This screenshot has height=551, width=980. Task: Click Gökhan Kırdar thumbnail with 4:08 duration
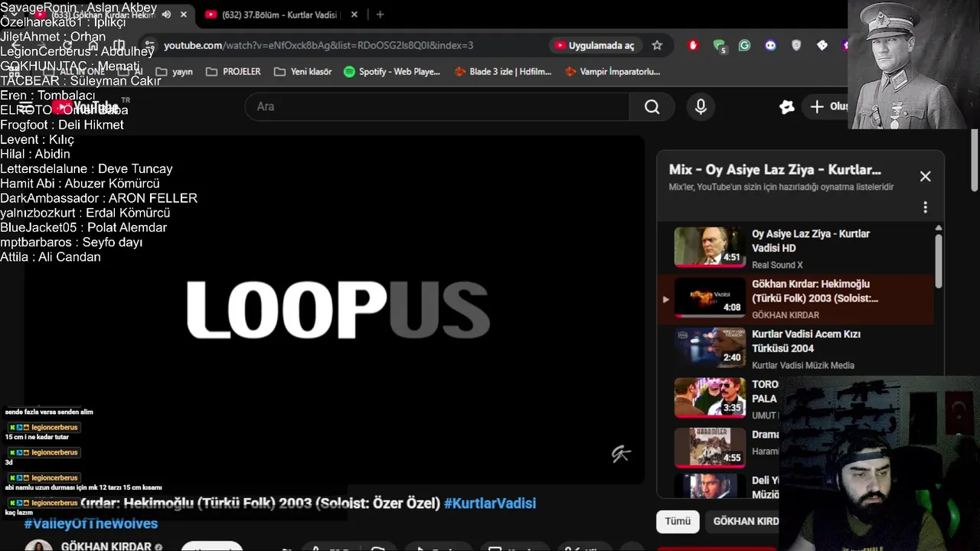(710, 297)
